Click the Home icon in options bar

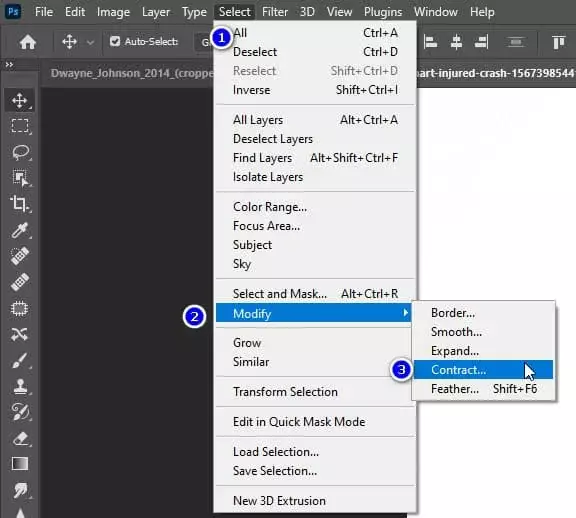pos(28,42)
